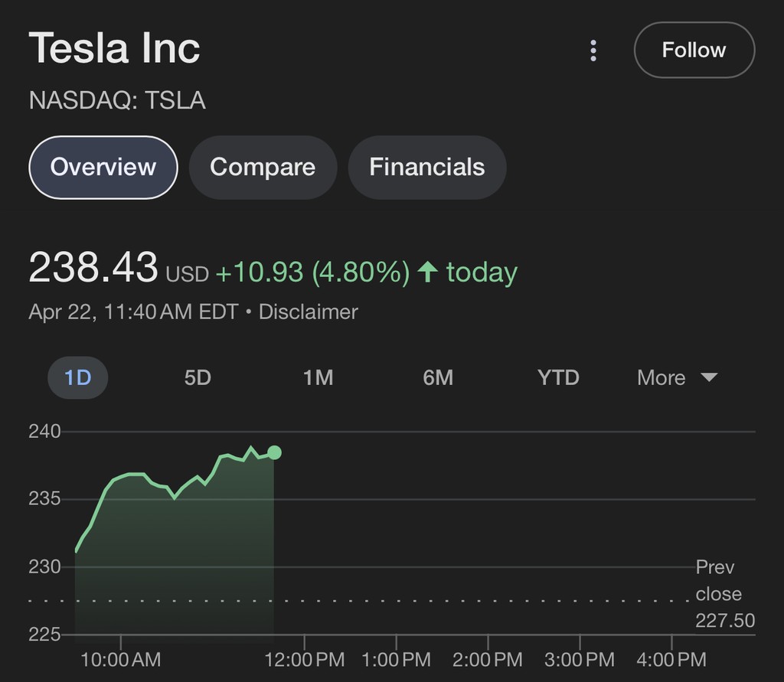The image size is (784, 682).
Task: Display the YTD chart range
Action: [558, 377]
